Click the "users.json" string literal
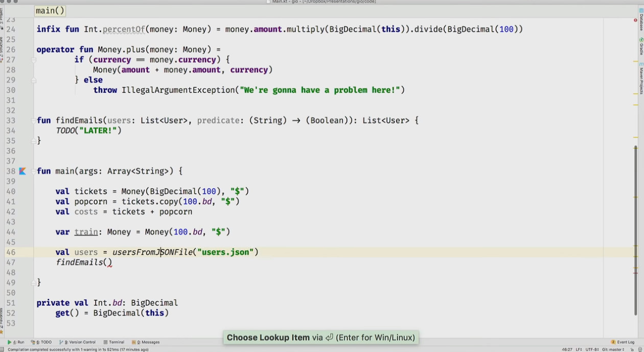 225,252
